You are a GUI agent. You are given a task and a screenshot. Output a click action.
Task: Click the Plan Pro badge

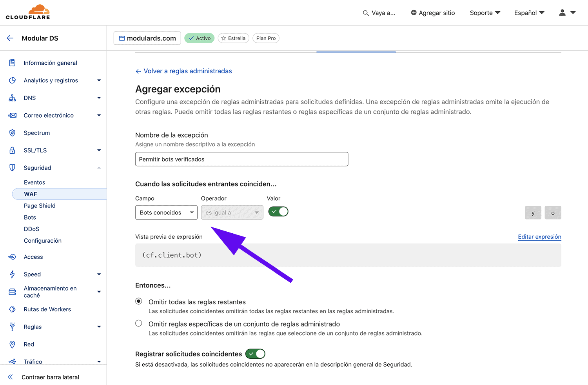(266, 38)
